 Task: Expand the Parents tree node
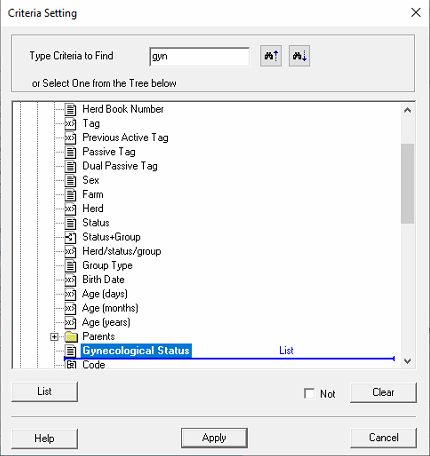tap(54, 337)
